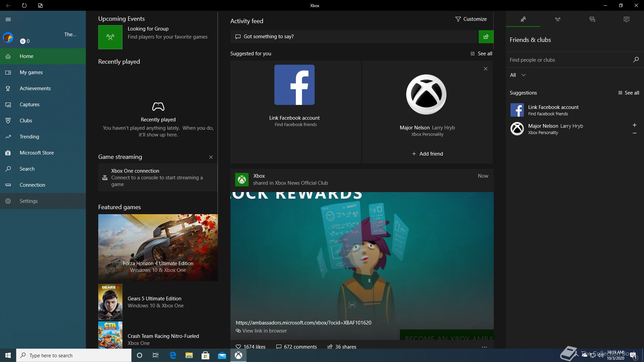Image resolution: width=644 pixels, height=362 pixels.
Task: Open more options ellipsis on post
Action: (x=484, y=347)
